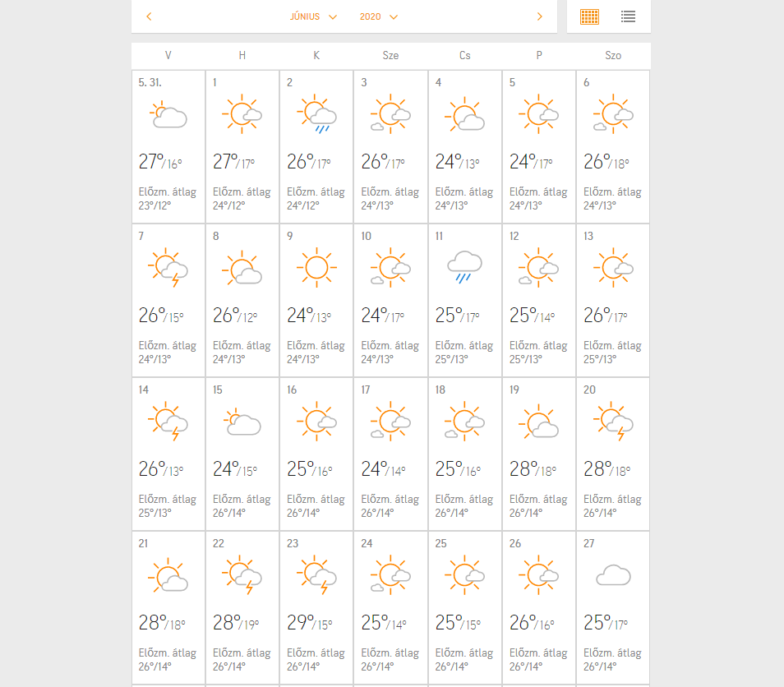
Task: Click thunderstorm icon on June 7
Action: pos(168,268)
